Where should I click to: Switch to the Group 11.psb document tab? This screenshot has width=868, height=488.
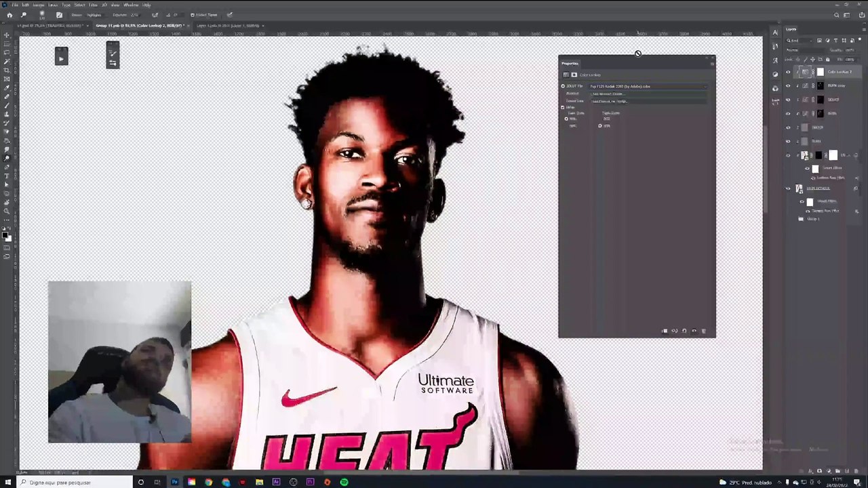(140, 25)
